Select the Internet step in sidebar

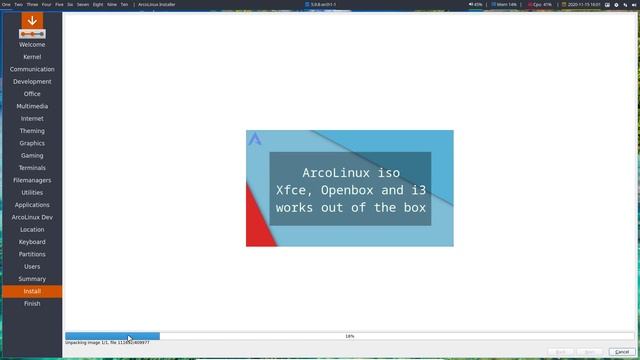pyautogui.click(x=32, y=119)
